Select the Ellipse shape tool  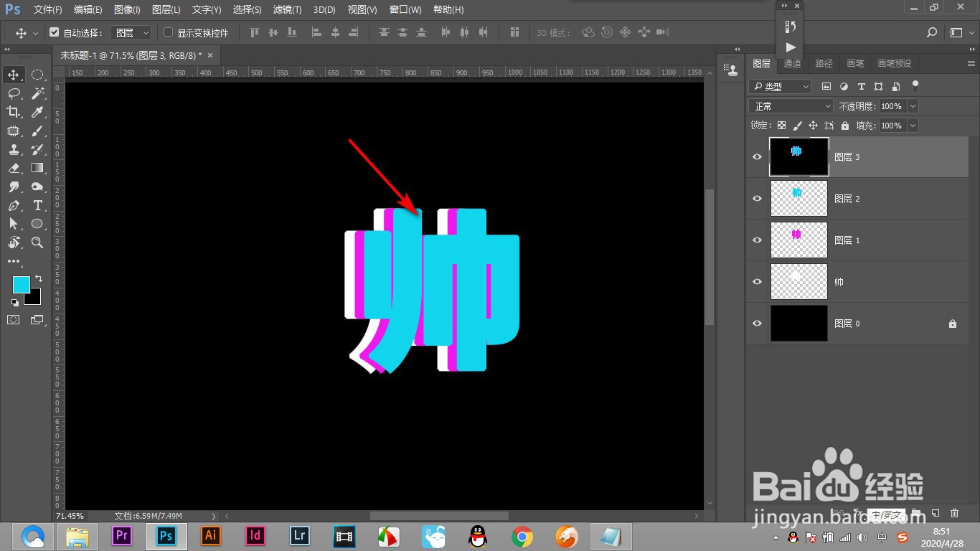click(x=37, y=224)
